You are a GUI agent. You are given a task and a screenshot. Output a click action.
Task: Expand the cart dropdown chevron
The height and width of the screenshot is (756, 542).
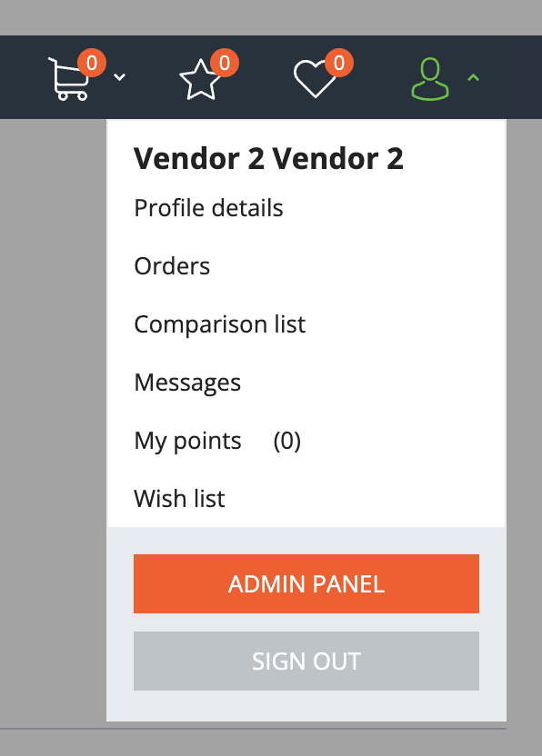pyautogui.click(x=119, y=76)
